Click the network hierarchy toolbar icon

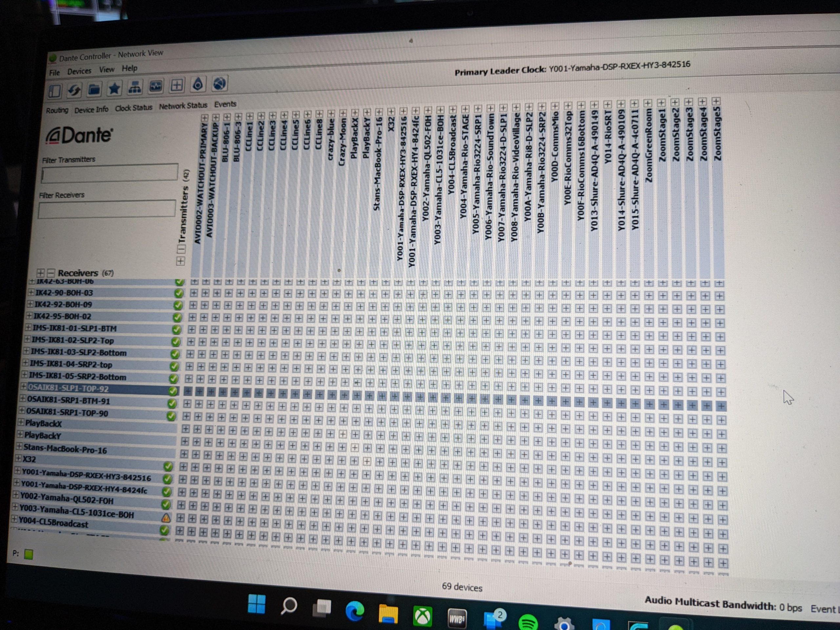135,87
